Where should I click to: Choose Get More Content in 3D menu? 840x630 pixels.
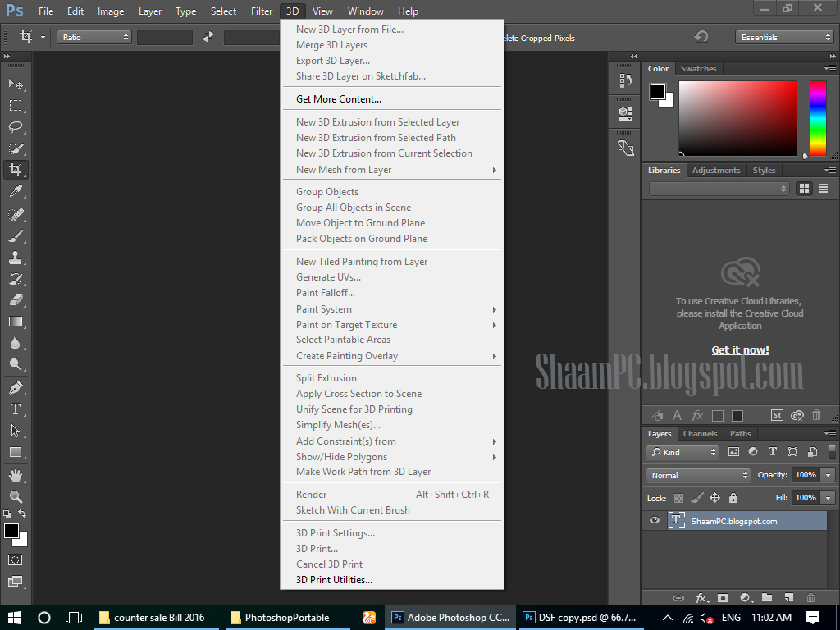[x=339, y=99]
